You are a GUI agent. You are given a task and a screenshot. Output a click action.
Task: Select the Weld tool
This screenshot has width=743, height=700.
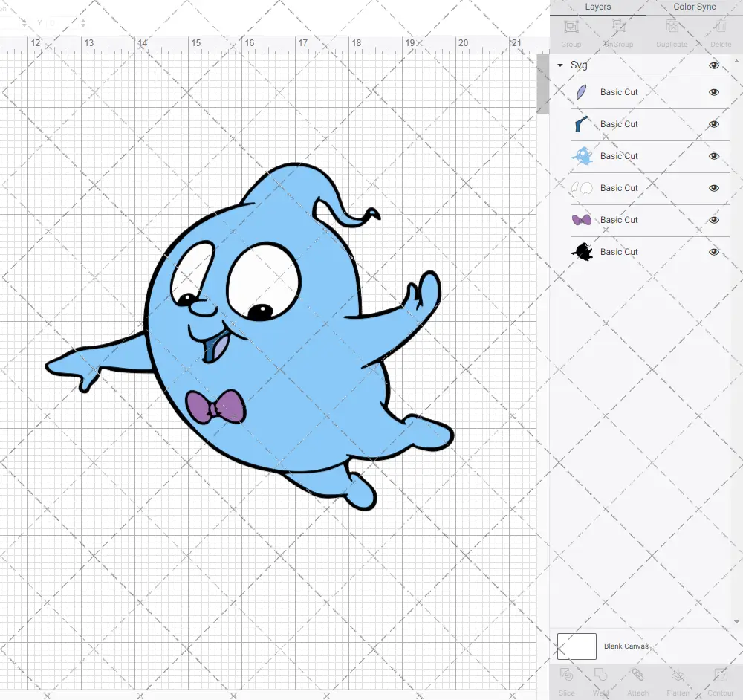coord(601,680)
